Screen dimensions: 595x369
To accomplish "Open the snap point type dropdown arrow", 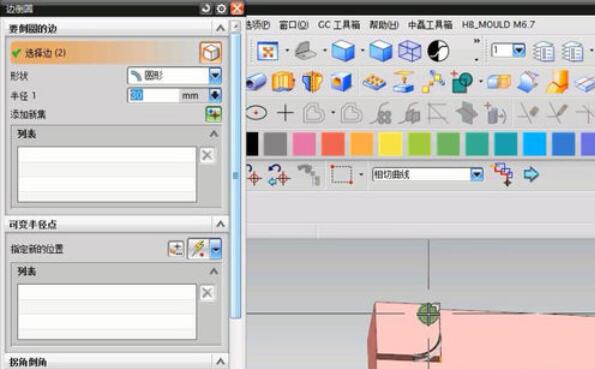I will (216, 249).
